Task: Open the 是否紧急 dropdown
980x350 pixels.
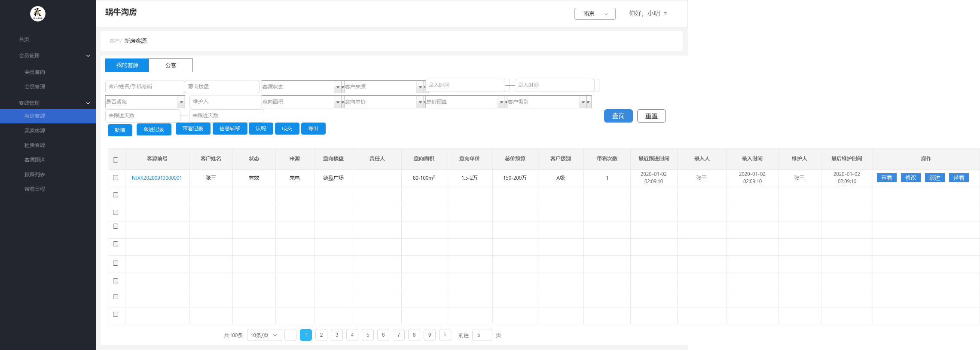Action: (x=145, y=102)
